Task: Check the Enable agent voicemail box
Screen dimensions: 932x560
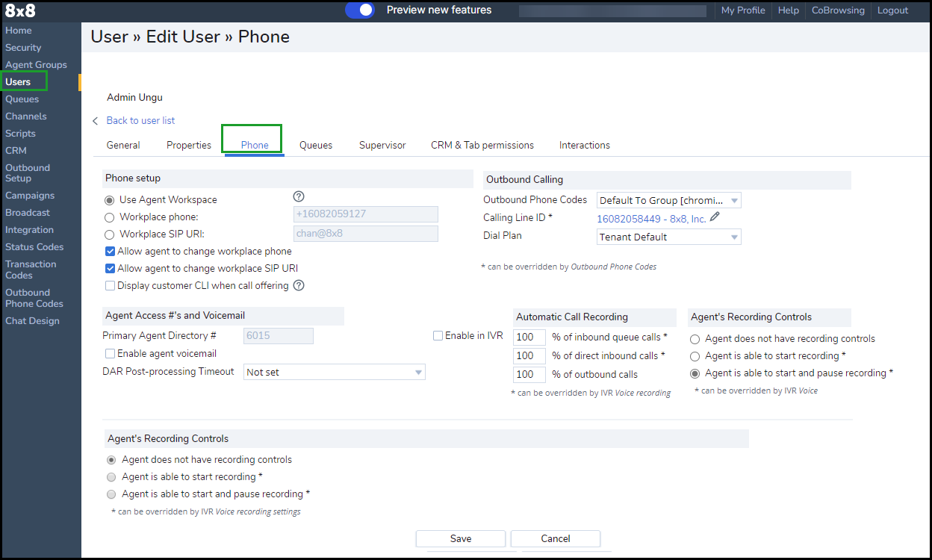Action: click(x=111, y=353)
